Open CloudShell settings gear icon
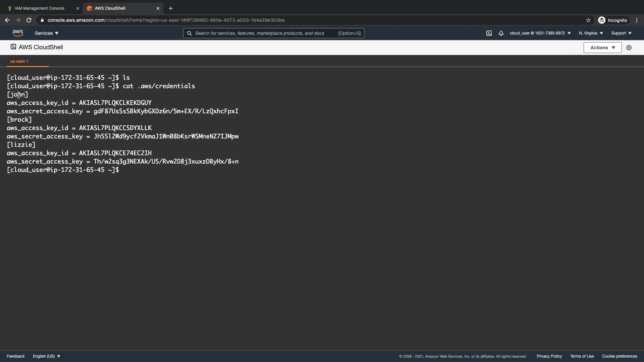Screen dimensions: 644x362 (x=629, y=48)
